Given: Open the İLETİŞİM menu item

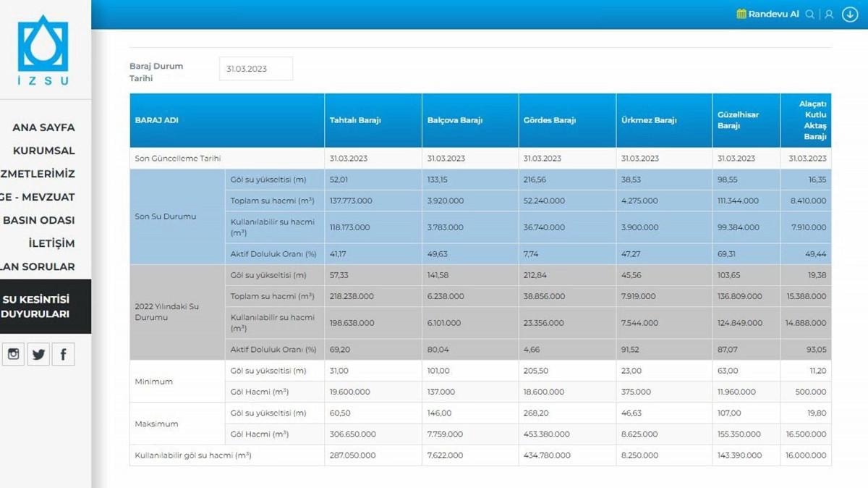Looking at the screenshot, I should tap(51, 243).
